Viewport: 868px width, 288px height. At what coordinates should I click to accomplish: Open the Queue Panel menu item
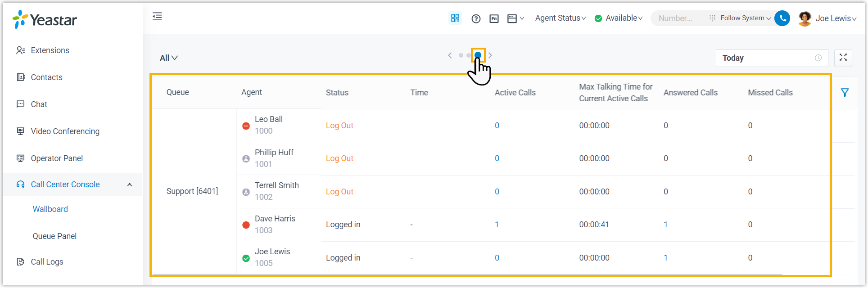[x=54, y=236]
